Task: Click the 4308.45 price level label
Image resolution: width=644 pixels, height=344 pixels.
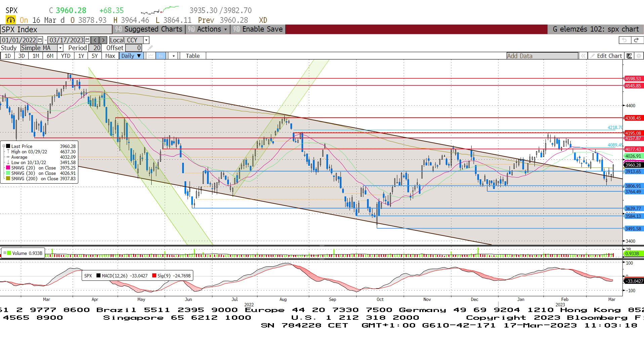Action: [633, 118]
